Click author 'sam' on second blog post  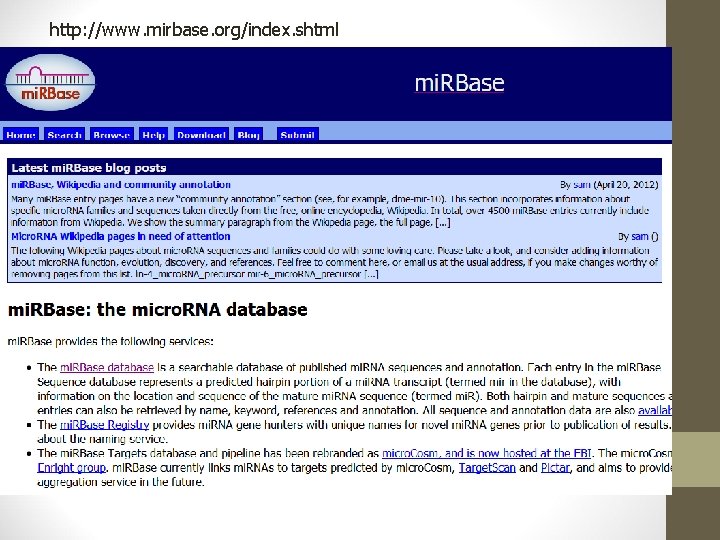point(640,236)
